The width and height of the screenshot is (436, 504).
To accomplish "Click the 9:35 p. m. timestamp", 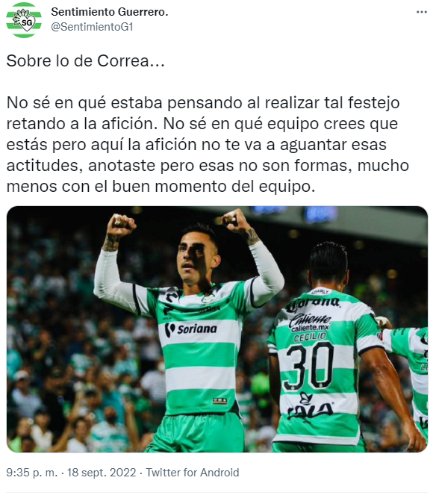I will (32, 473).
